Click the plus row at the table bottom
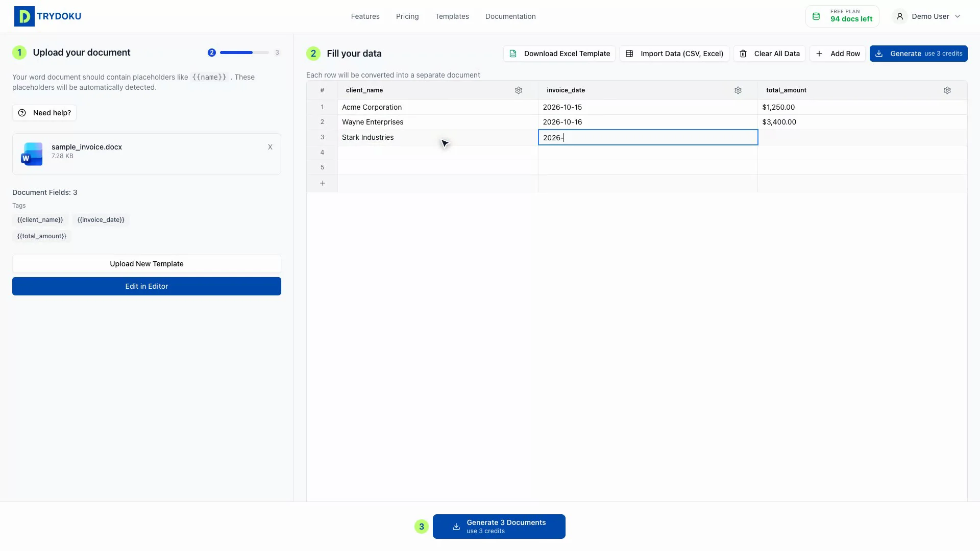 click(323, 183)
